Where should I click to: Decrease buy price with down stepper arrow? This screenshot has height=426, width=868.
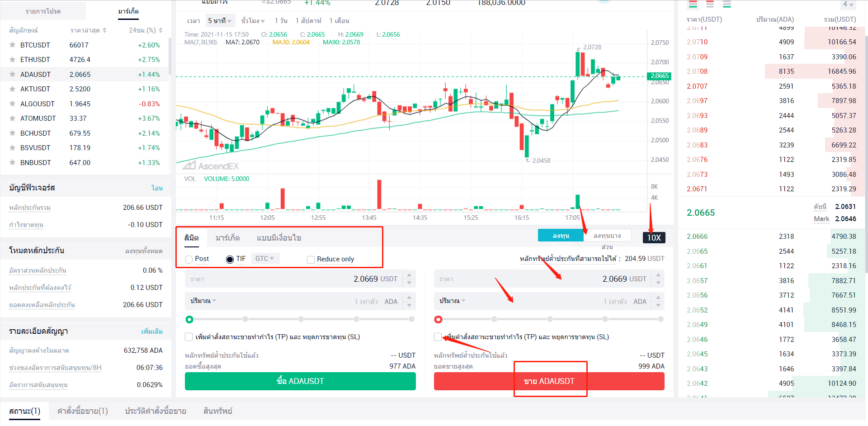[409, 283]
